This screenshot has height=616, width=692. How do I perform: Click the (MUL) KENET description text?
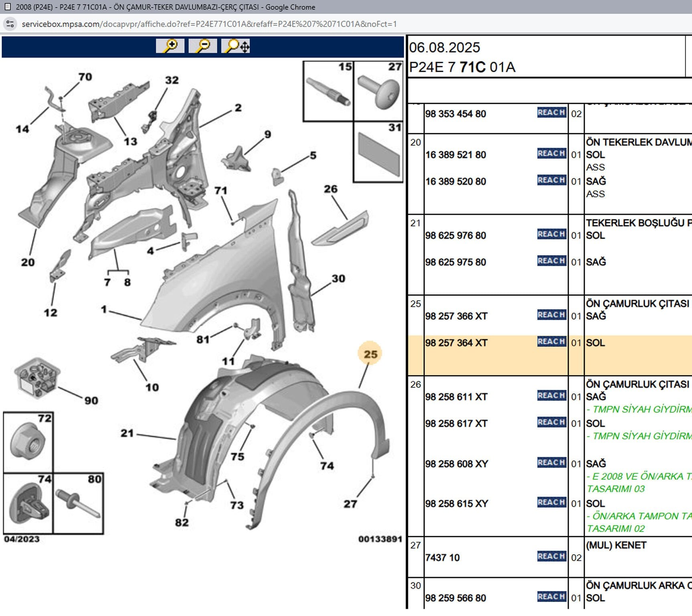616,545
